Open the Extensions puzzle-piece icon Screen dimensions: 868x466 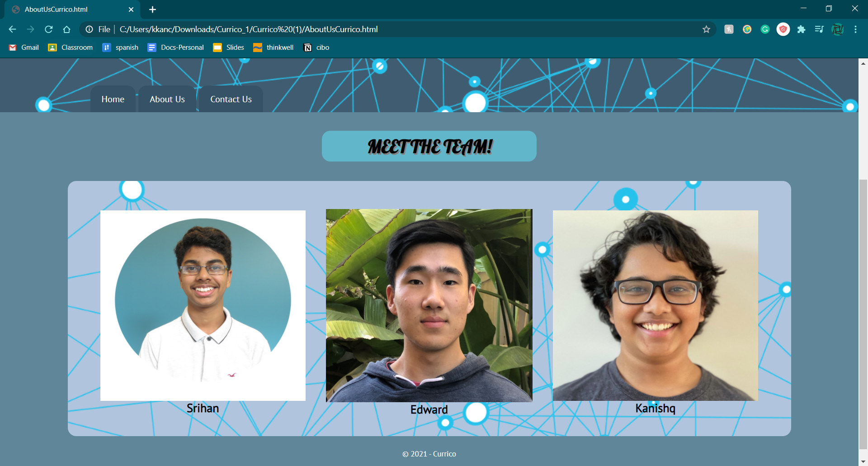point(801,29)
